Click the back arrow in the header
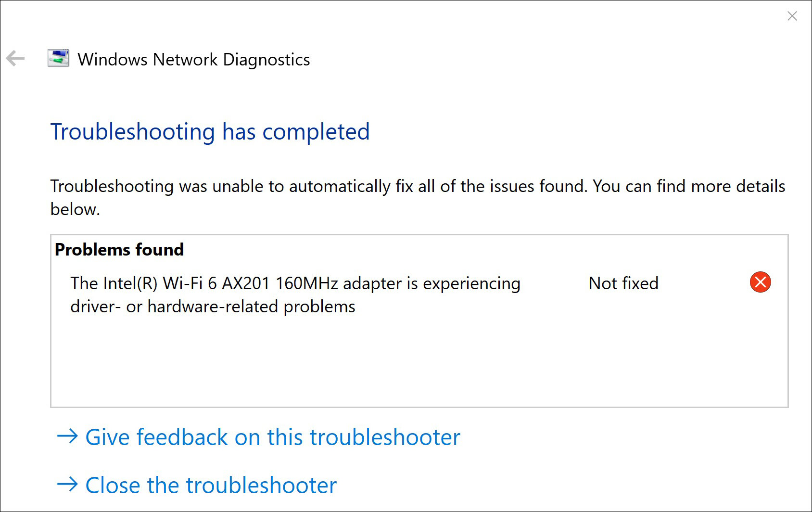 pos(15,59)
